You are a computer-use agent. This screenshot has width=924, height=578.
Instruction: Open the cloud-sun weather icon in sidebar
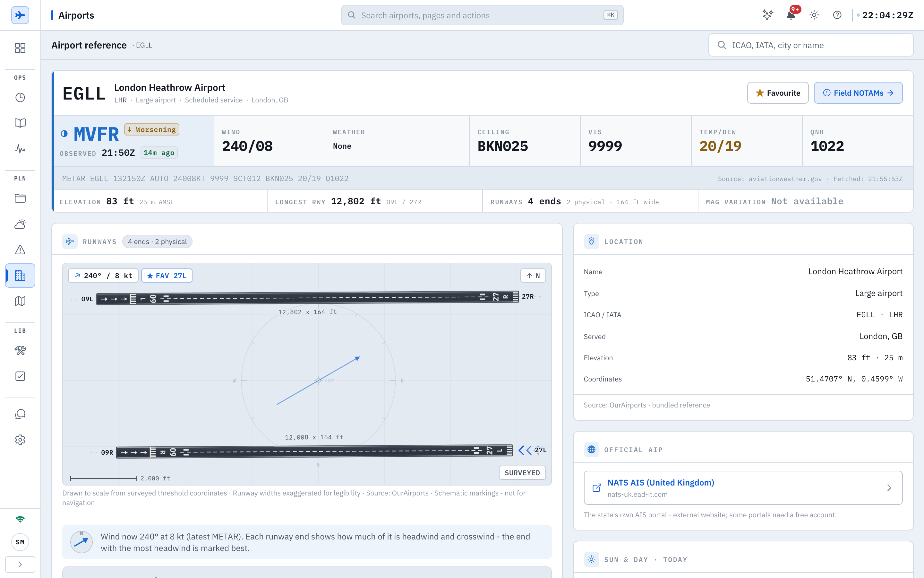(x=20, y=224)
